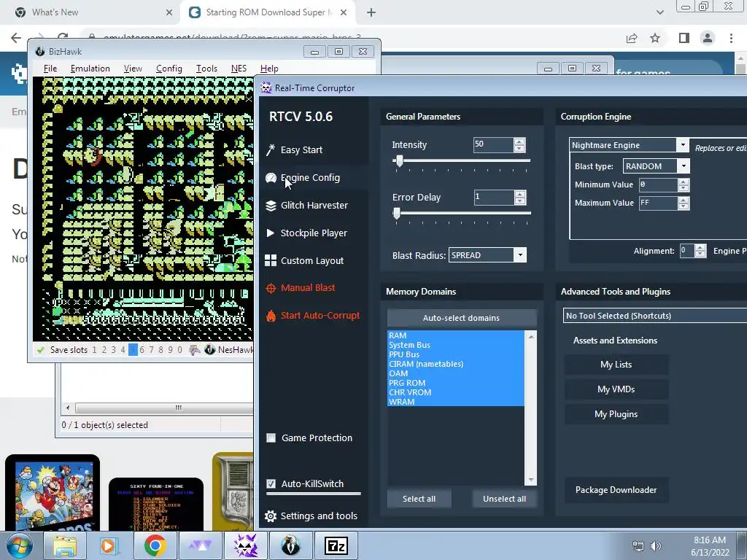Open RTCV corruptor taskbar icon
This screenshot has width=747, height=560.
[246, 545]
